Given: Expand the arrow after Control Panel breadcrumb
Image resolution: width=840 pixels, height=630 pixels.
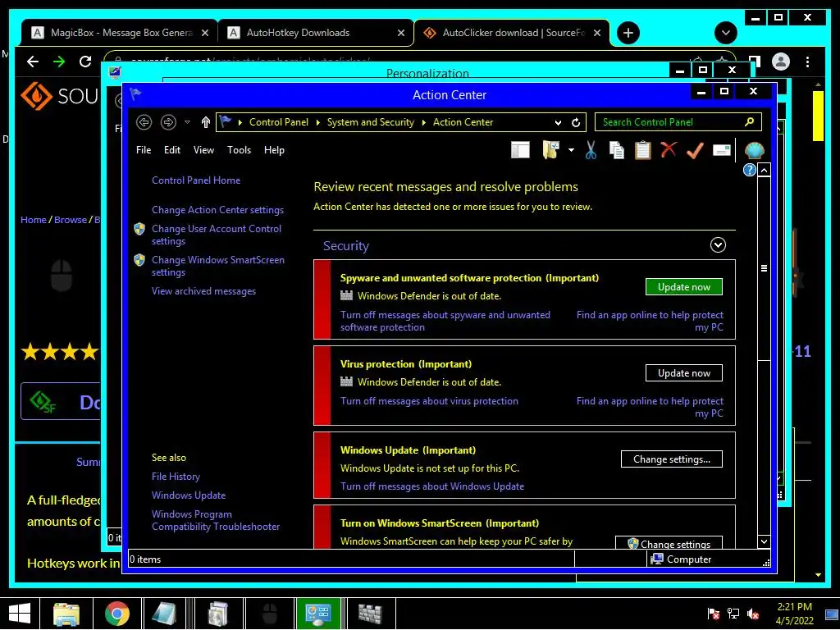Looking at the screenshot, I should click(317, 123).
